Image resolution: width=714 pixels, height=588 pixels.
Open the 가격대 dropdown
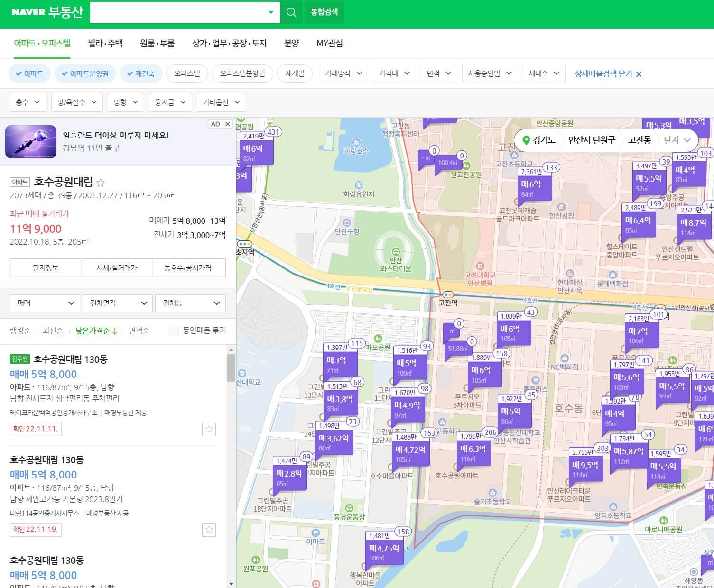(394, 73)
